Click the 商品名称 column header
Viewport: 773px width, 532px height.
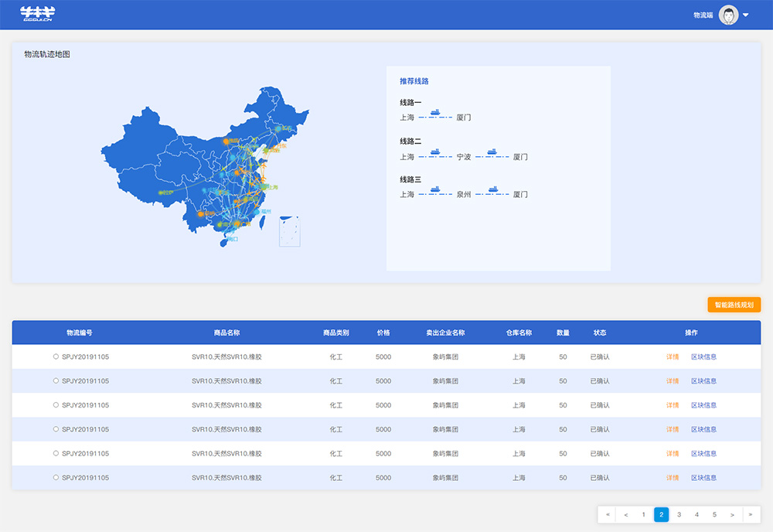(x=226, y=332)
